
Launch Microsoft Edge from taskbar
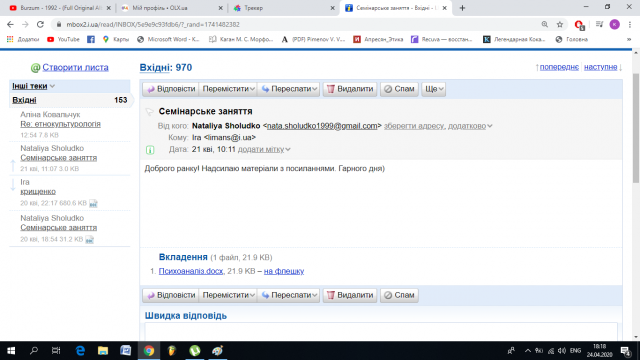(80, 351)
